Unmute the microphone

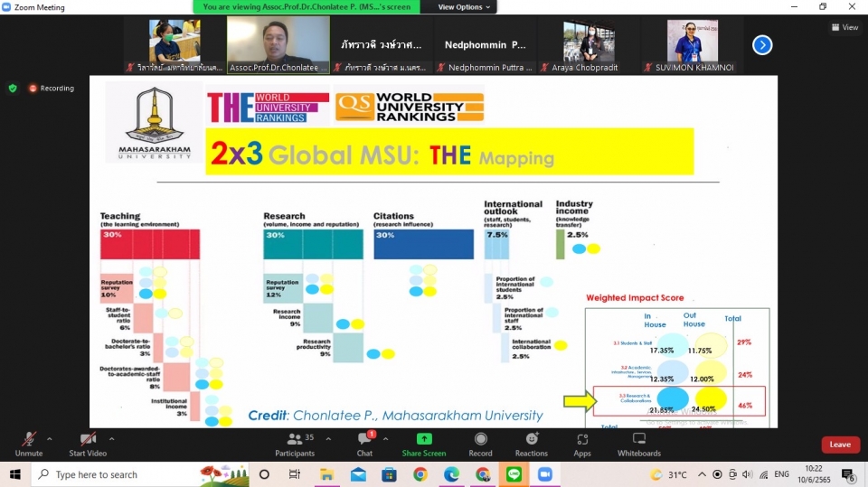coord(29,445)
